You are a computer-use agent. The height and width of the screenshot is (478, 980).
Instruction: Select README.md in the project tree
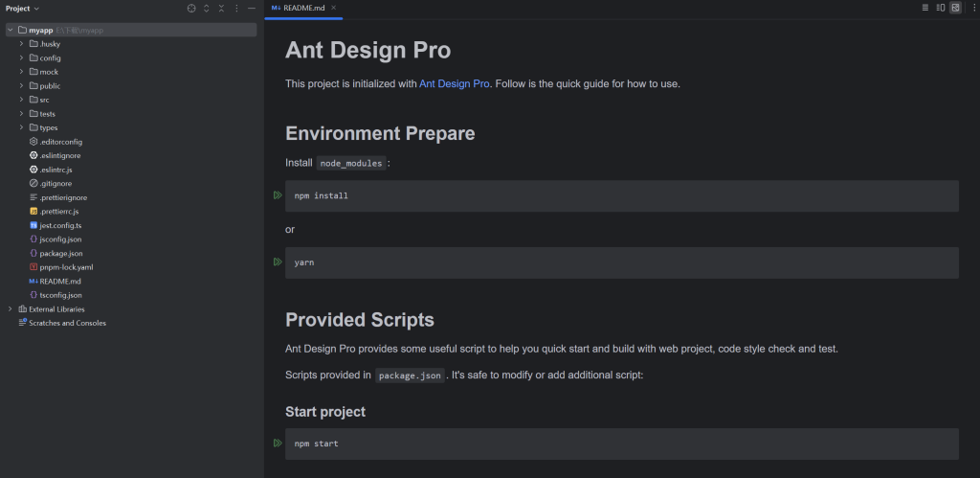(55, 282)
